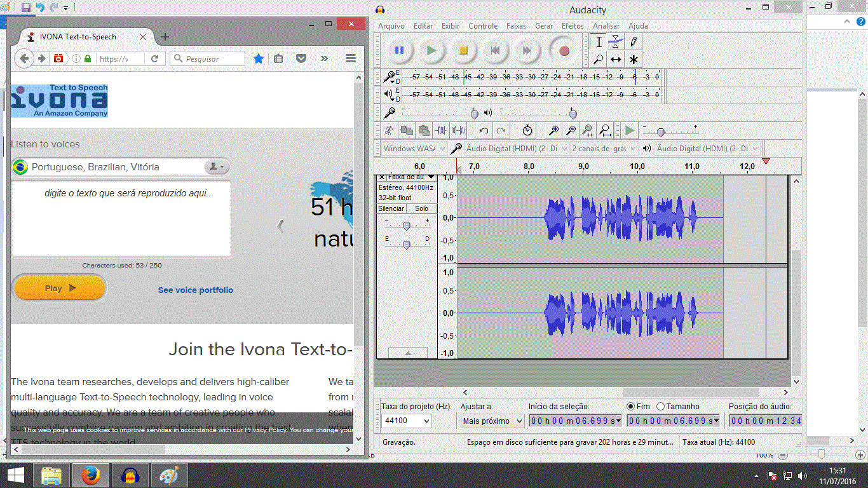This screenshot has height=488, width=868.
Task: Open the 'See voice portfolio' link
Action: 196,290
